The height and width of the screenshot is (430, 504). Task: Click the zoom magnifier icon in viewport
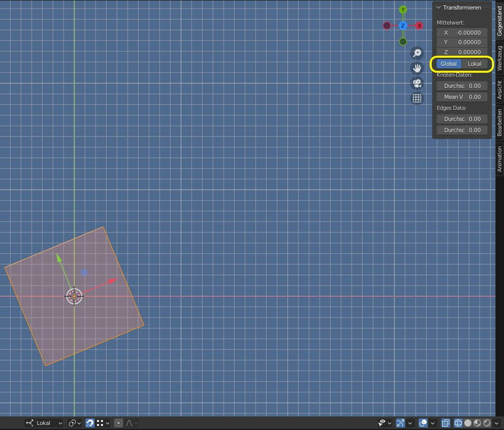(417, 53)
